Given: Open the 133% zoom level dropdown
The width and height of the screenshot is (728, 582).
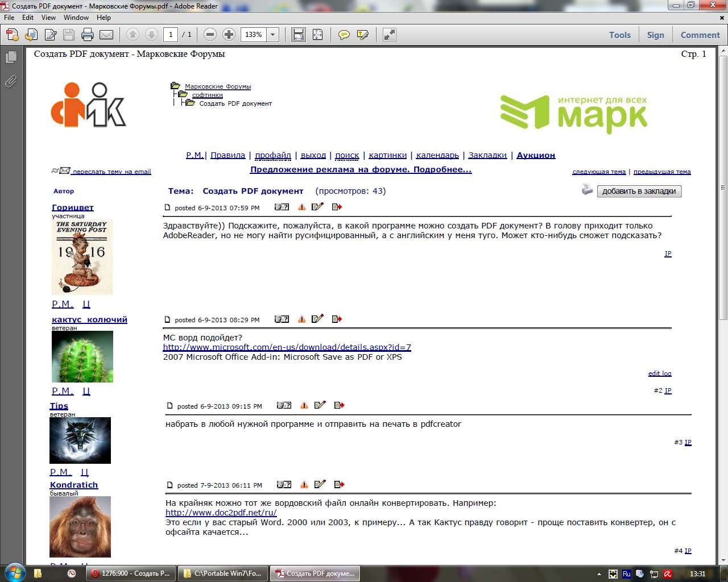Looking at the screenshot, I should click(273, 35).
